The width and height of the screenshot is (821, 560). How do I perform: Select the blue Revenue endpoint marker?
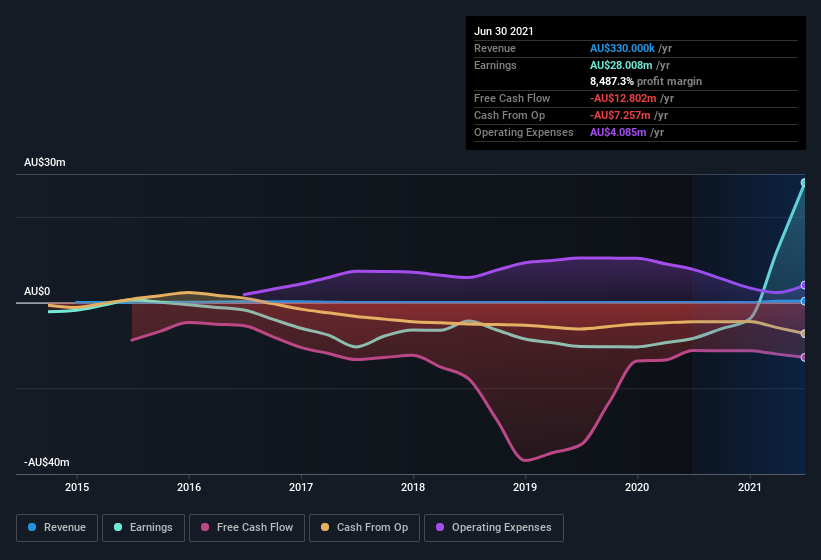[x=804, y=301]
